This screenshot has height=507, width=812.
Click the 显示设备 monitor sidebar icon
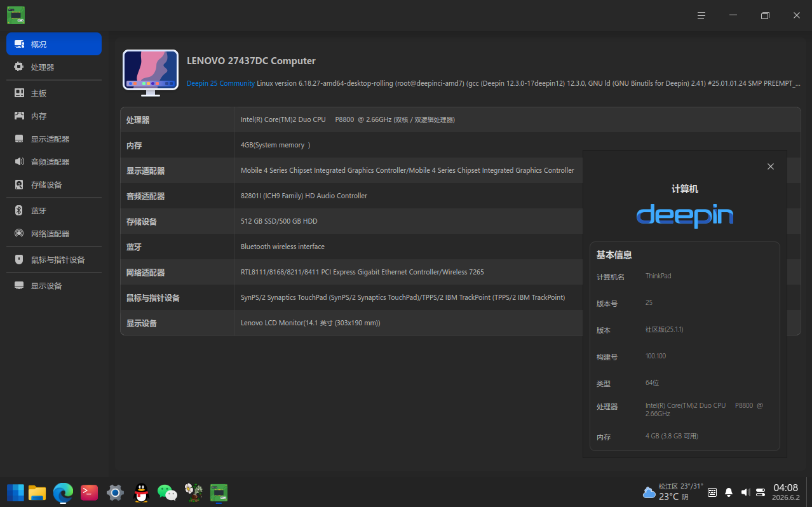click(x=19, y=286)
